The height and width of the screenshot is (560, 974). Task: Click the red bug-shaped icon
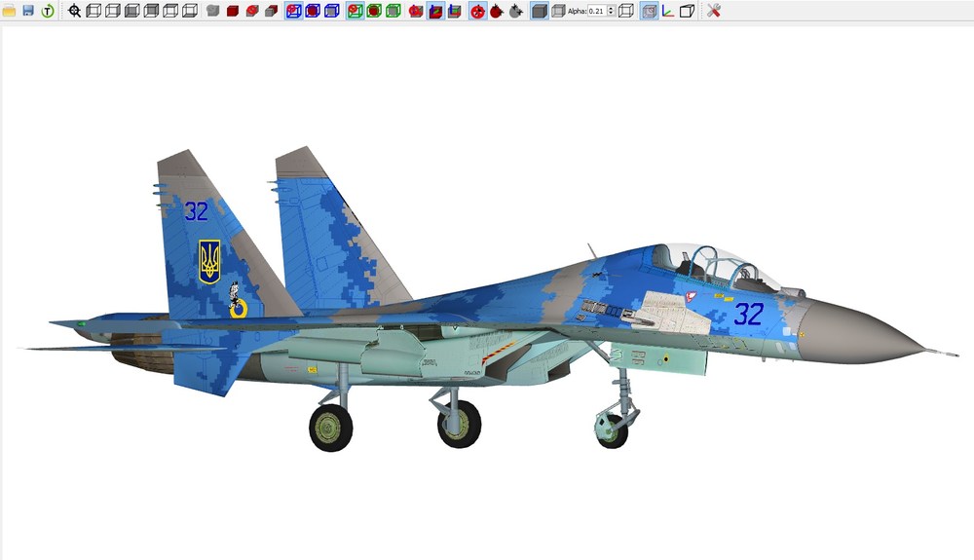click(x=497, y=11)
